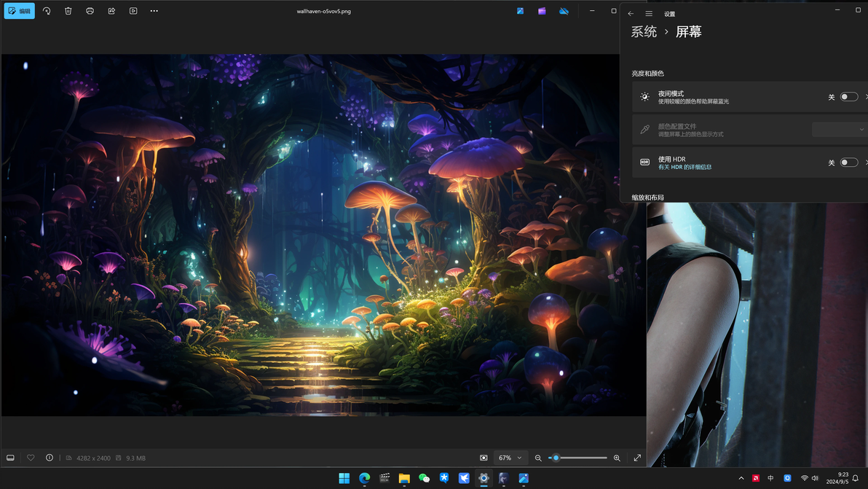Click the zoom-to-fit icon beside 67%
868x489 pixels.
(x=484, y=458)
